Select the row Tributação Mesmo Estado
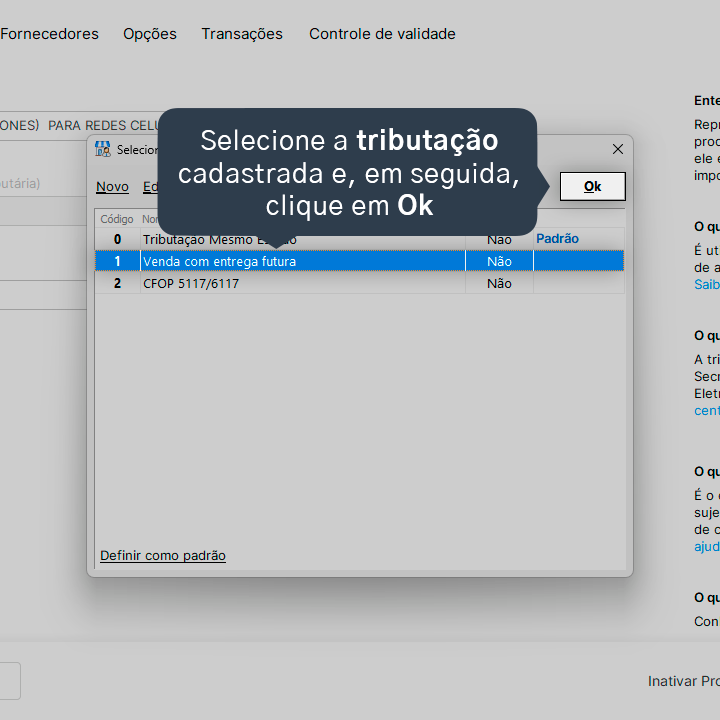The height and width of the screenshot is (720, 720). click(360, 239)
